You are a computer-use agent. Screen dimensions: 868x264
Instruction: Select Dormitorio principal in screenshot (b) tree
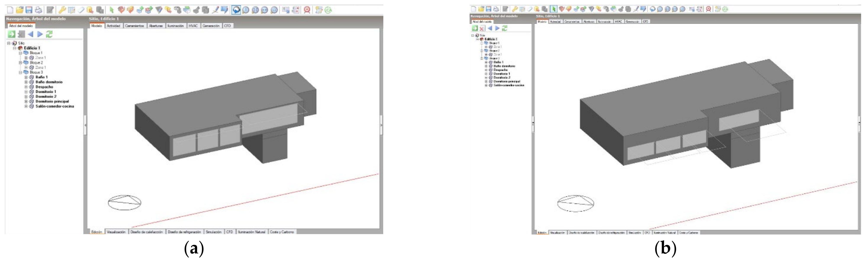(507, 81)
